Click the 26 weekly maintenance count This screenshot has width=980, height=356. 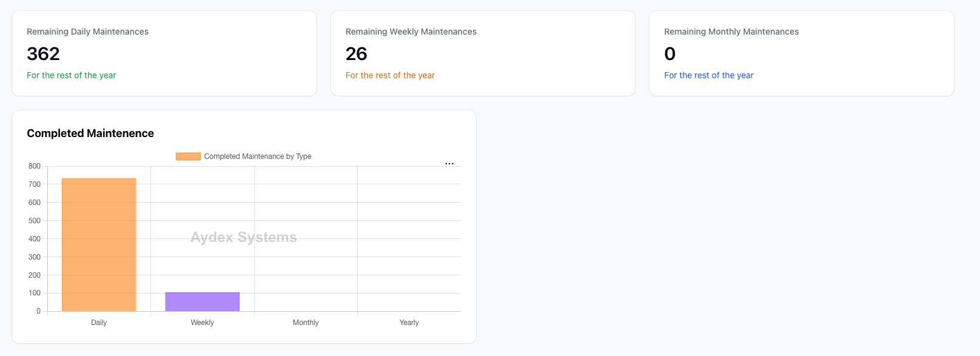[x=357, y=54]
